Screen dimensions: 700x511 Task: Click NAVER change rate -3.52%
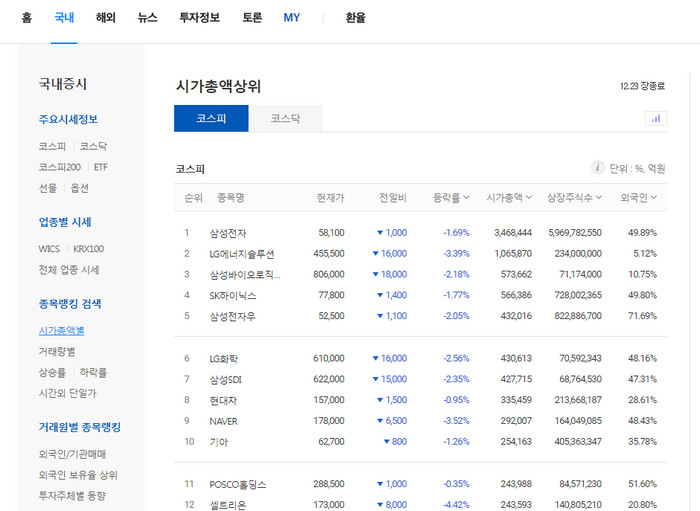[x=456, y=421]
